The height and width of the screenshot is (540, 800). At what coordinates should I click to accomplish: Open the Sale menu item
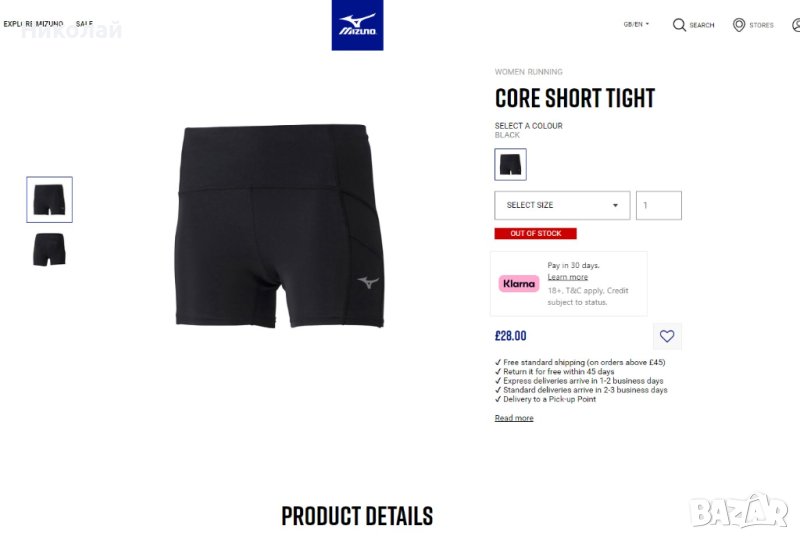[x=84, y=24]
